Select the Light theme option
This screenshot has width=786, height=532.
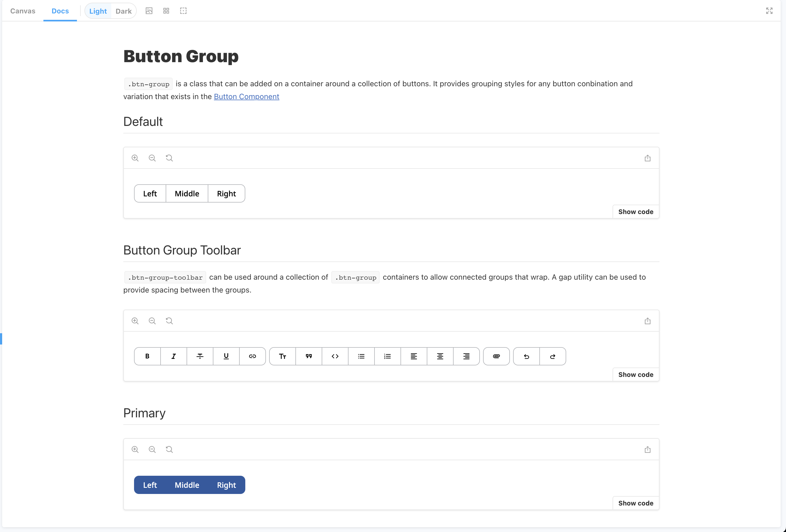(x=98, y=11)
